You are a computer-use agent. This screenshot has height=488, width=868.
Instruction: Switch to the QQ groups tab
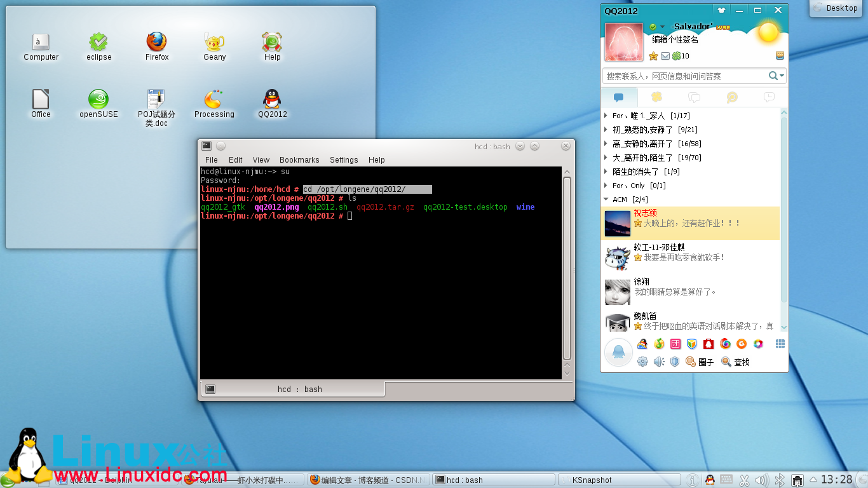point(694,97)
